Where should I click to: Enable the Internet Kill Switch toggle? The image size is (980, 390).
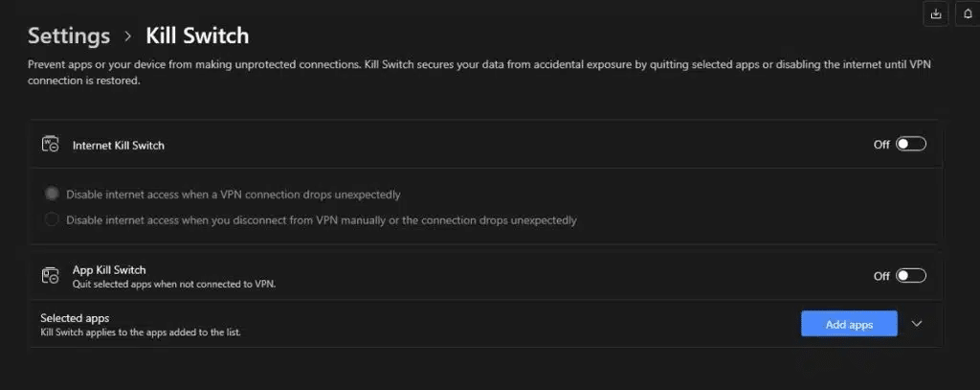(x=911, y=145)
